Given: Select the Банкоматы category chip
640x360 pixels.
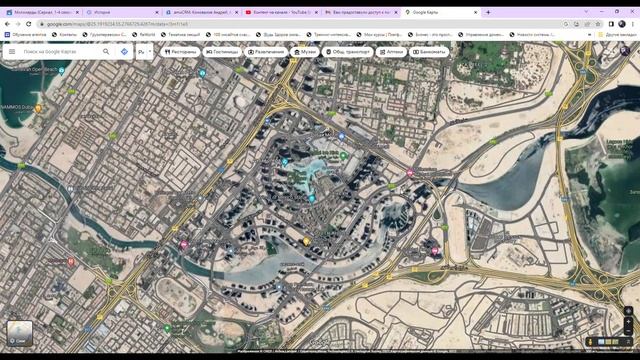Looking at the screenshot, I should (x=429, y=52).
